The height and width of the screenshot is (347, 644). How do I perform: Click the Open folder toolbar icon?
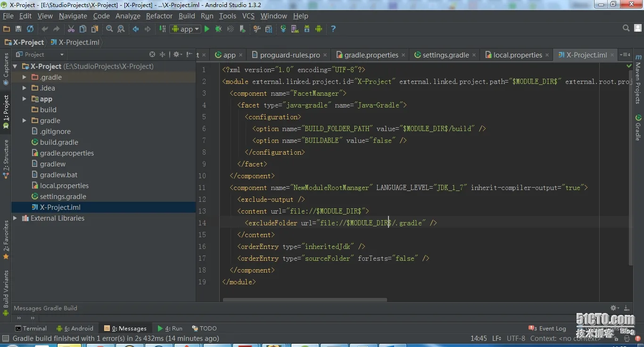tap(7, 29)
